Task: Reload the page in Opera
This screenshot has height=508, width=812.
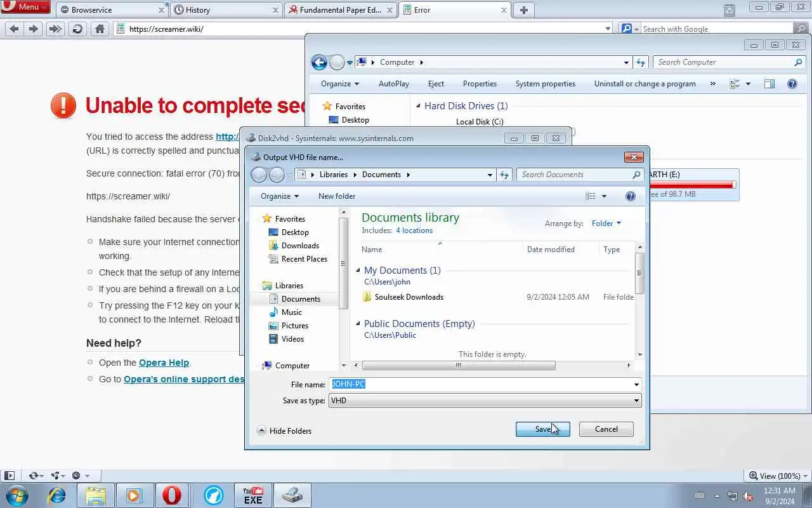Action: coord(77,29)
